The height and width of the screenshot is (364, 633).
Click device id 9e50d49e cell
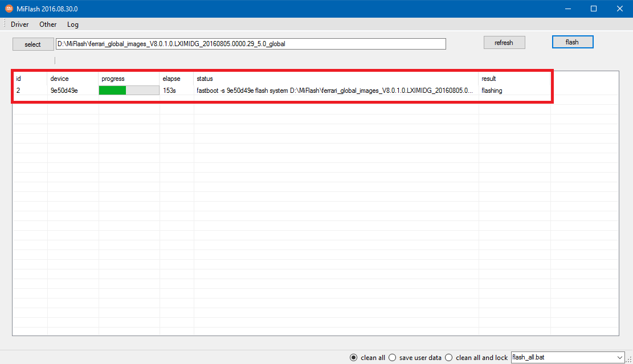coord(64,91)
